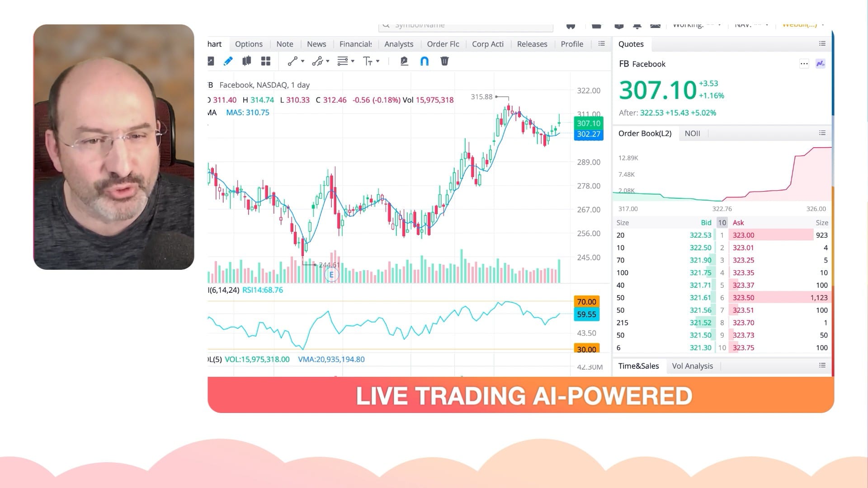Open the Options menu tab
Image resolution: width=868 pixels, height=488 pixels.
pos(249,43)
